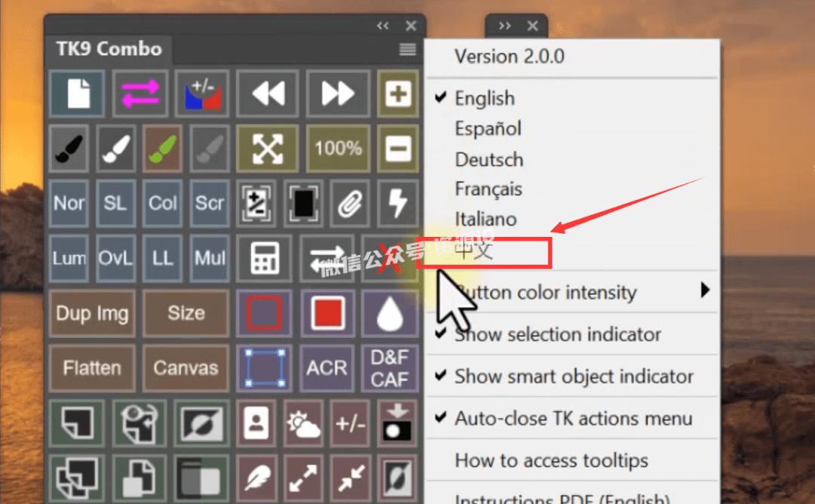This screenshot has height=504, width=815.
Task: Click the LL blend mode button
Action: tap(163, 258)
